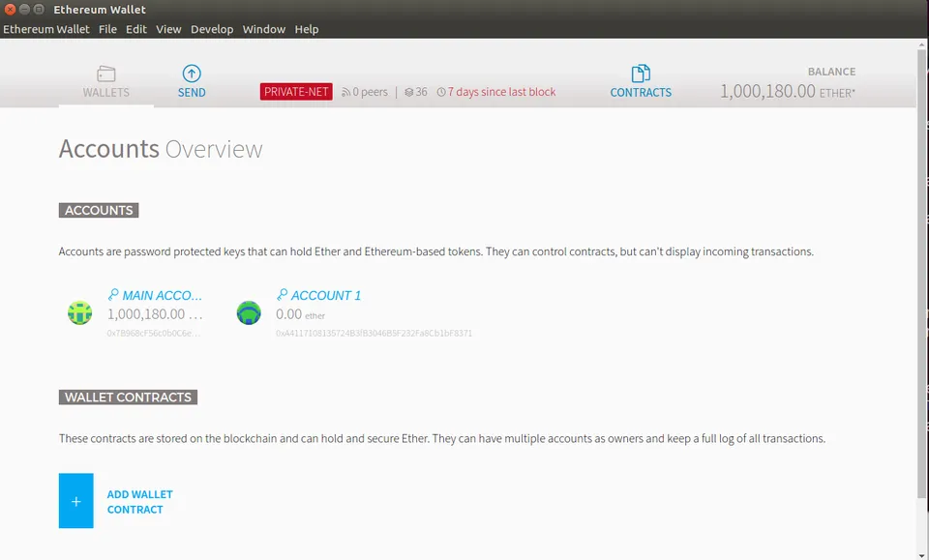This screenshot has height=560, width=929.
Task: Click the Send arrow icon
Action: point(192,74)
